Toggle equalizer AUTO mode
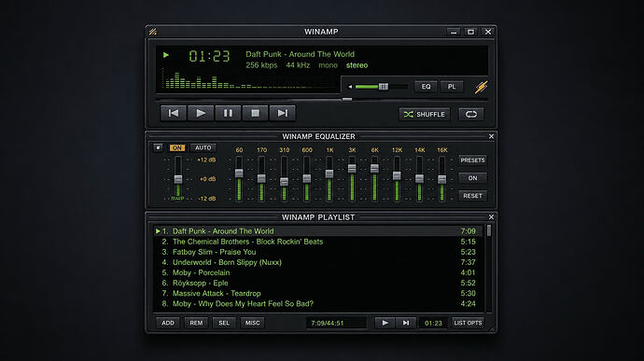 203,147
